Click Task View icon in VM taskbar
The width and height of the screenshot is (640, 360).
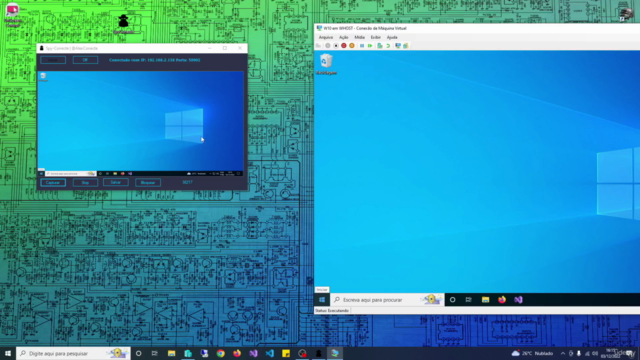tap(469, 300)
